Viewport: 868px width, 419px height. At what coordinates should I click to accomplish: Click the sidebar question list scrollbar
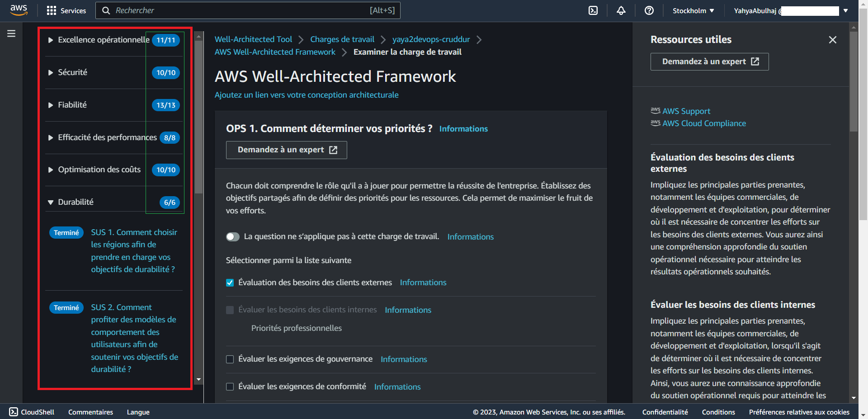click(x=198, y=118)
